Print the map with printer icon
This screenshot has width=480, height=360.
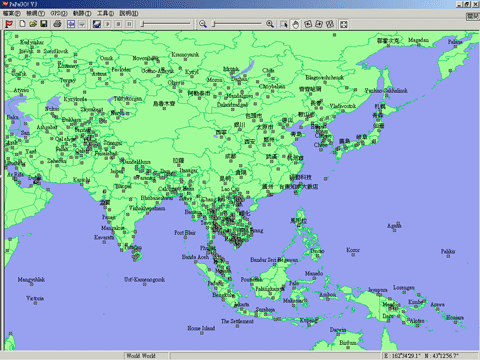[x=57, y=24]
